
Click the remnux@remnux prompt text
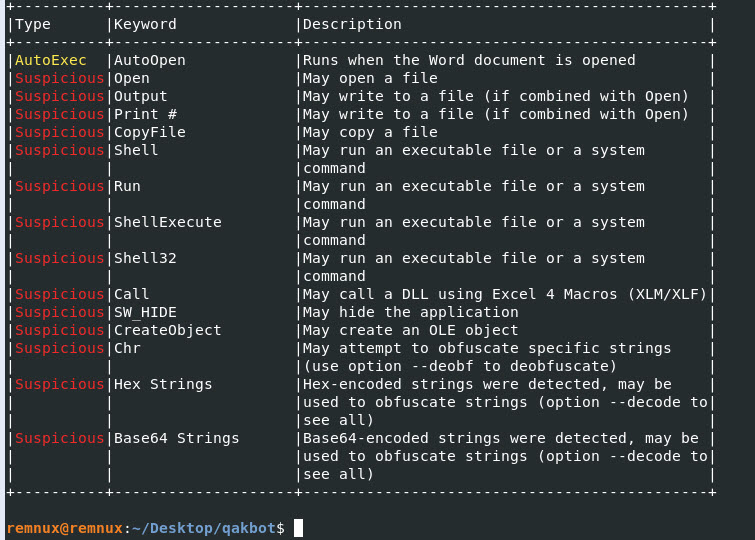62,528
